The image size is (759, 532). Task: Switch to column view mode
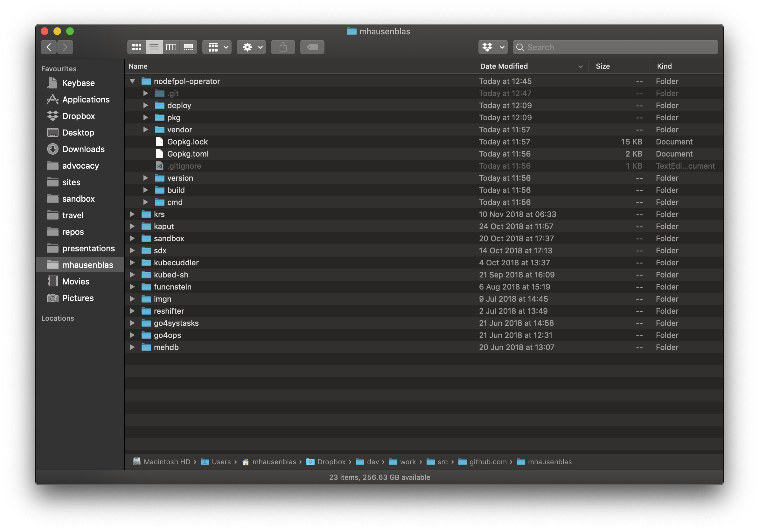[x=171, y=47]
